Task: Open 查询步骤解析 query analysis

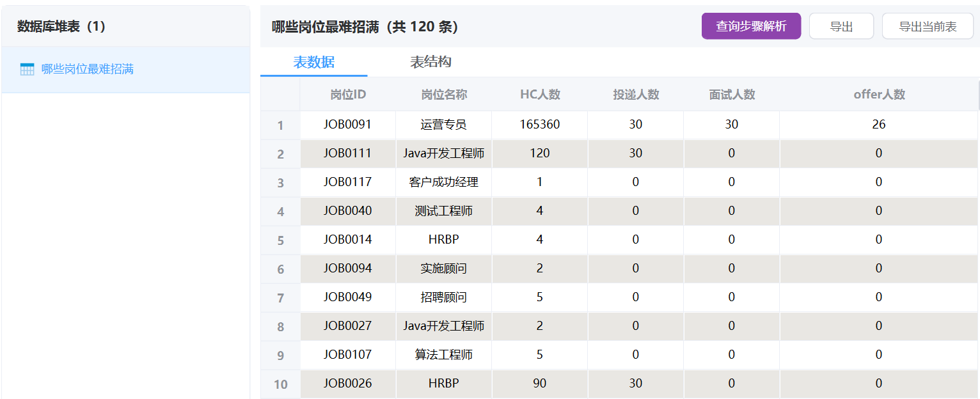Action: [x=751, y=26]
